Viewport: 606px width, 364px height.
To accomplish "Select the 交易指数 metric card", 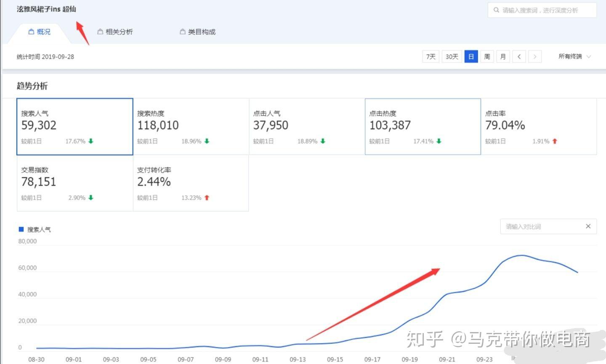I will tap(75, 183).
